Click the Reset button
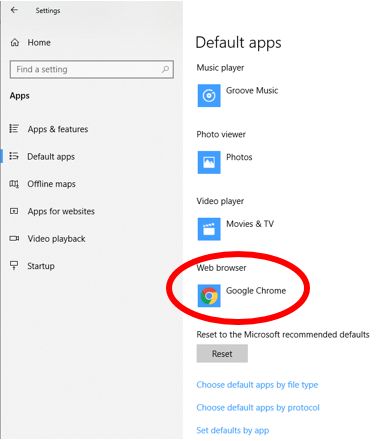Viewport: 390px width, 441px height. (222, 354)
